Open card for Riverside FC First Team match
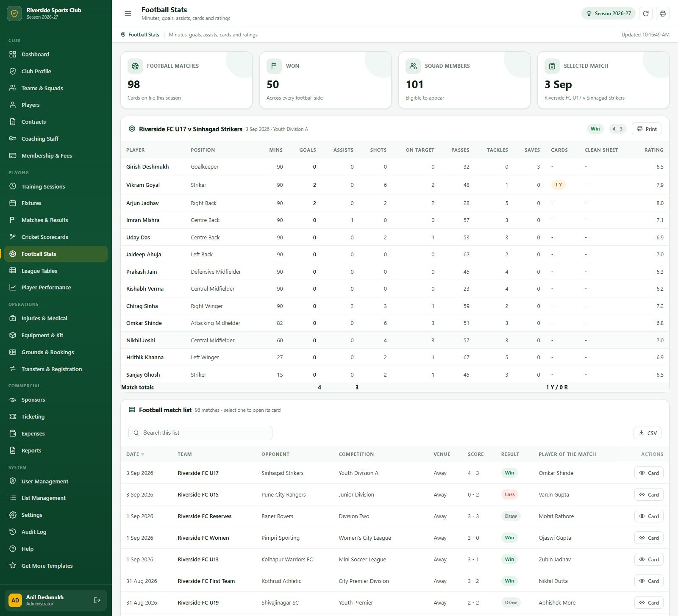The image size is (678, 616). point(648,581)
